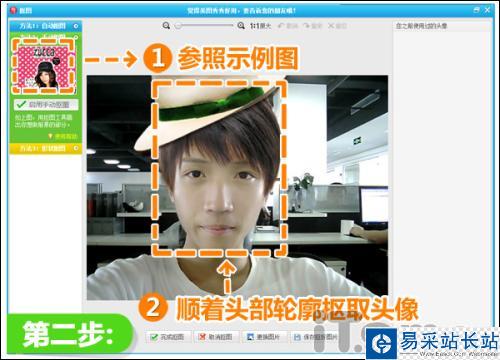Collapse the green manual cutout panel circle
The height and width of the screenshot is (360, 500).
click(x=75, y=36)
